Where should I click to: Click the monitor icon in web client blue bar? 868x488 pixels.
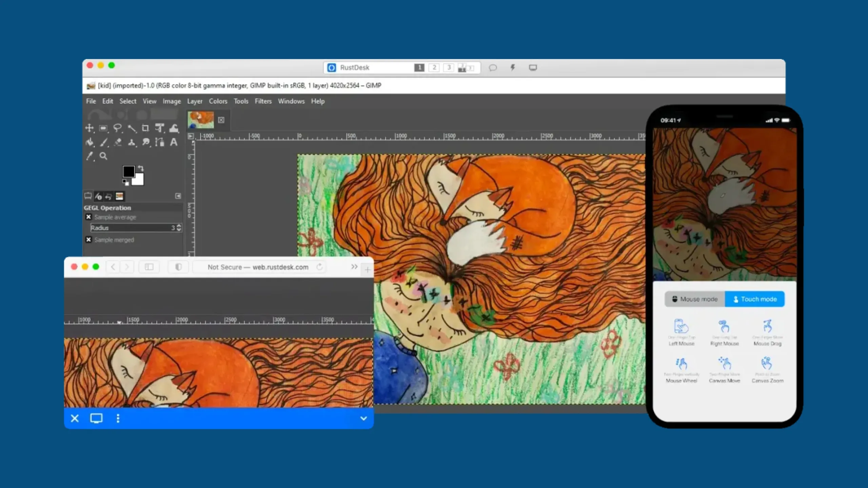pyautogui.click(x=96, y=419)
